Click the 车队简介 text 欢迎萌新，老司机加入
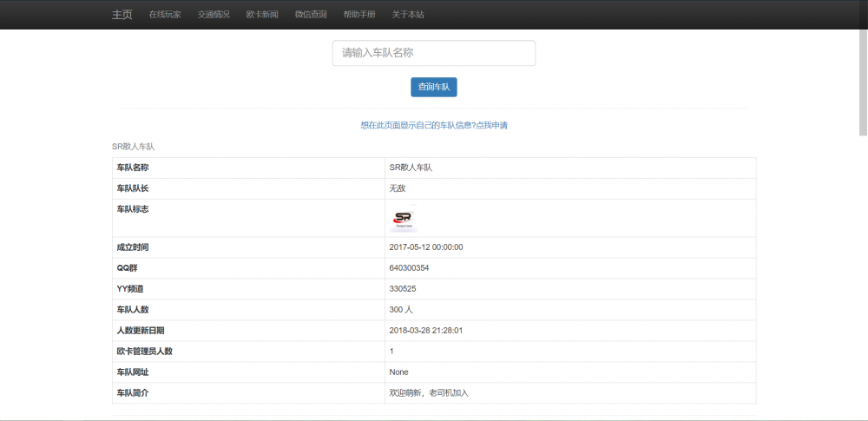The image size is (868, 421). (430, 393)
